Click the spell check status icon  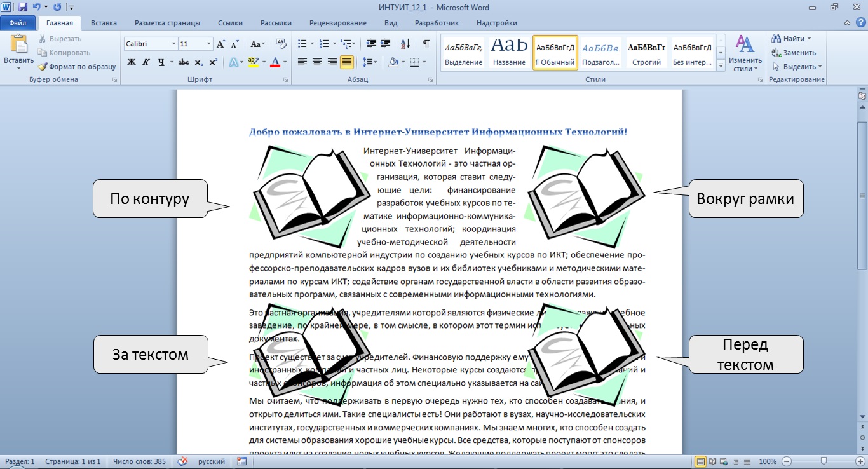[183, 461]
